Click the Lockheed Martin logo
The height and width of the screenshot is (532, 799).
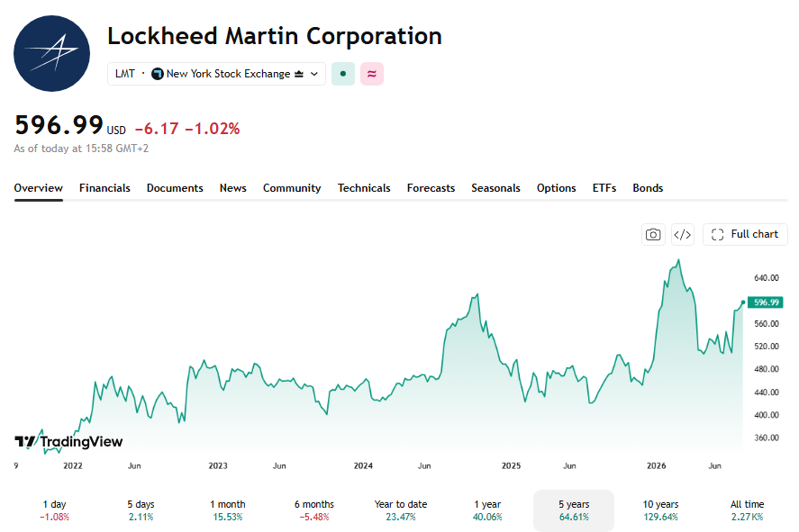(51, 53)
